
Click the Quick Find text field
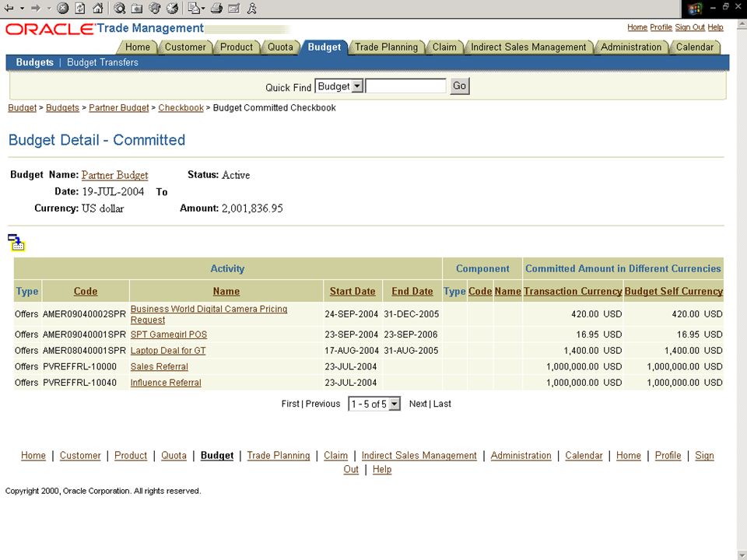pyautogui.click(x=406, y=86)
